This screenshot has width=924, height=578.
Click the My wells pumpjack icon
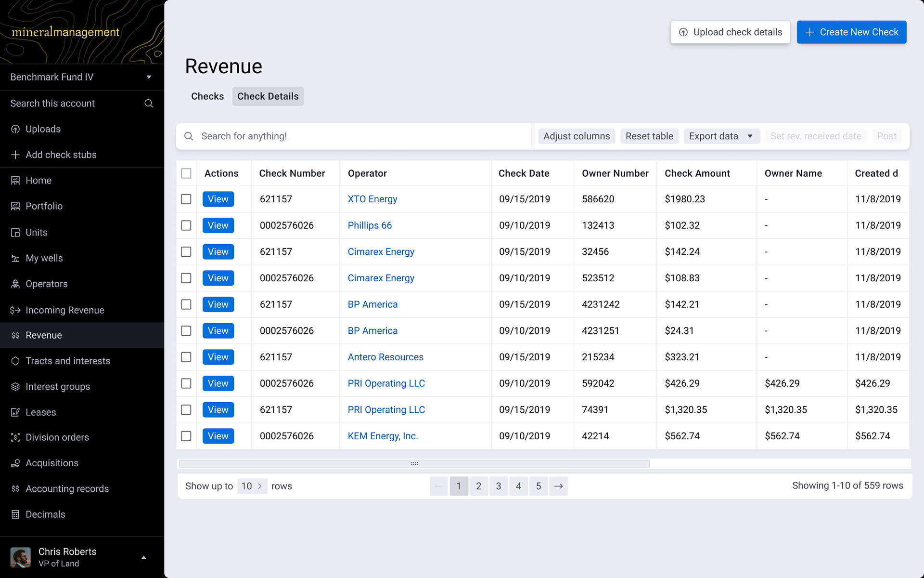point(15,258)
